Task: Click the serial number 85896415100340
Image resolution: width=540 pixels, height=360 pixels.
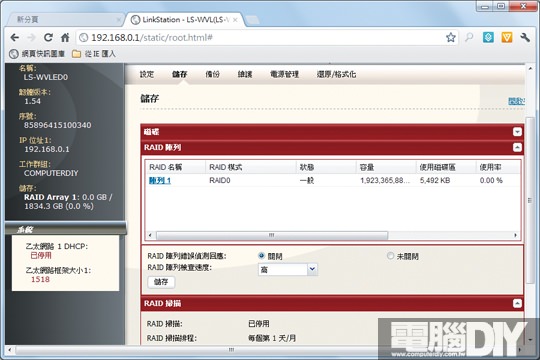Action: 58,125
